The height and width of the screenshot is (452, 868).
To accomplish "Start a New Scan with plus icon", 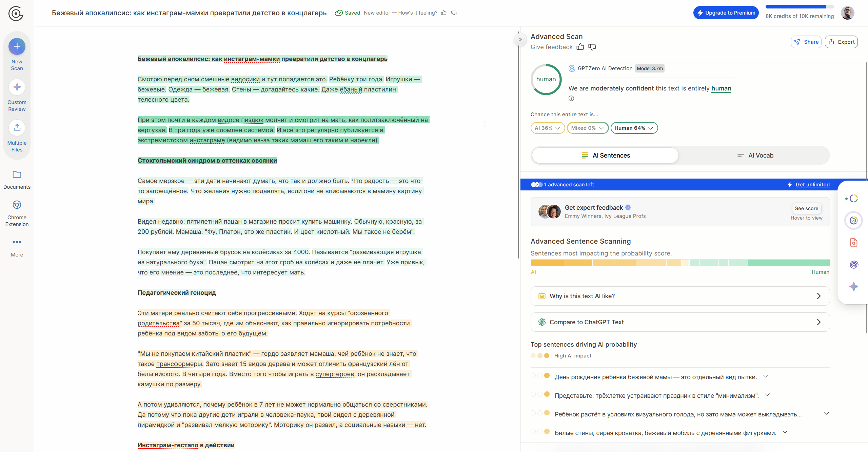I will 17,46.
